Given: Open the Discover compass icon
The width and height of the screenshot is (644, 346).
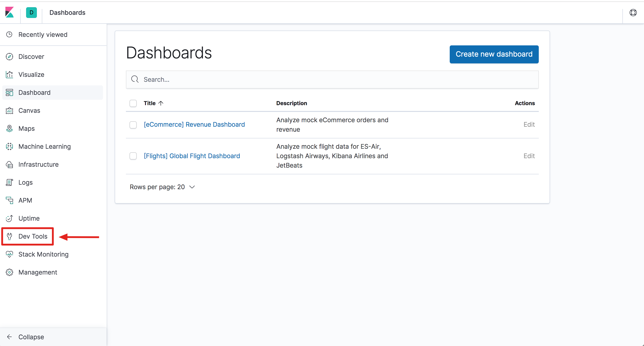Looking at the screenshot, I should pos(9,57).
